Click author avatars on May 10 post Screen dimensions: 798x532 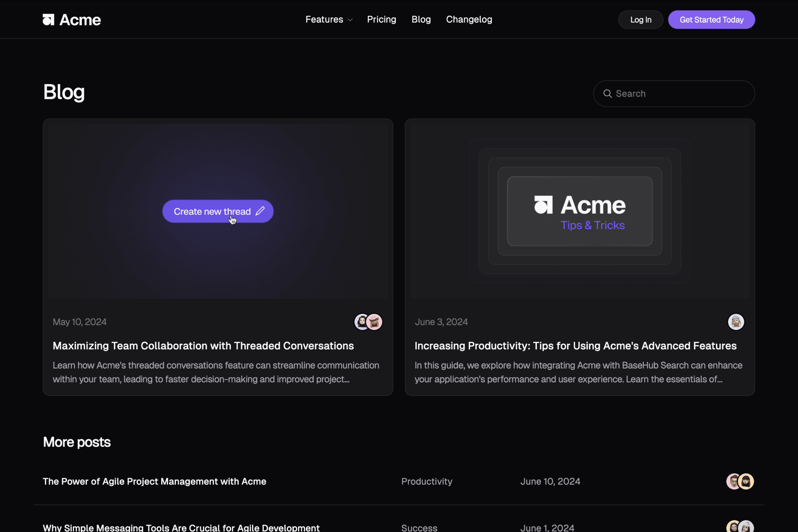pos(368,322)
